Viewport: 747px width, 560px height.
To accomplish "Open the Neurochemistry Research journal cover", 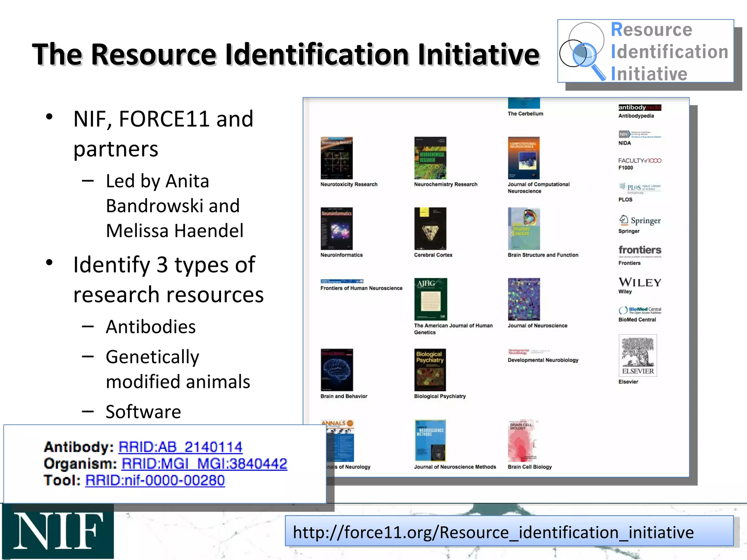I will click(430, 158).
